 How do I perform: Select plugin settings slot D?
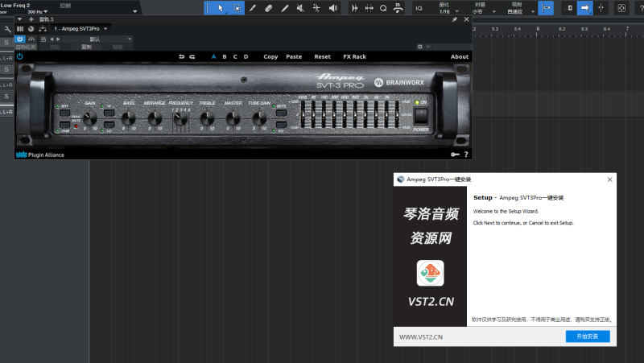pos(246,56)
